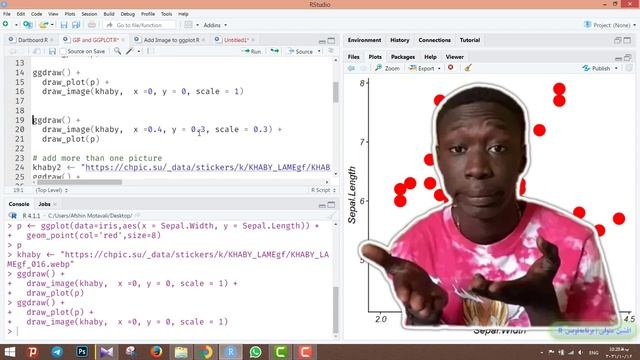Open Telegram from the taskbar
Screen dimensions: 640x360
click(x=57, y=352)
